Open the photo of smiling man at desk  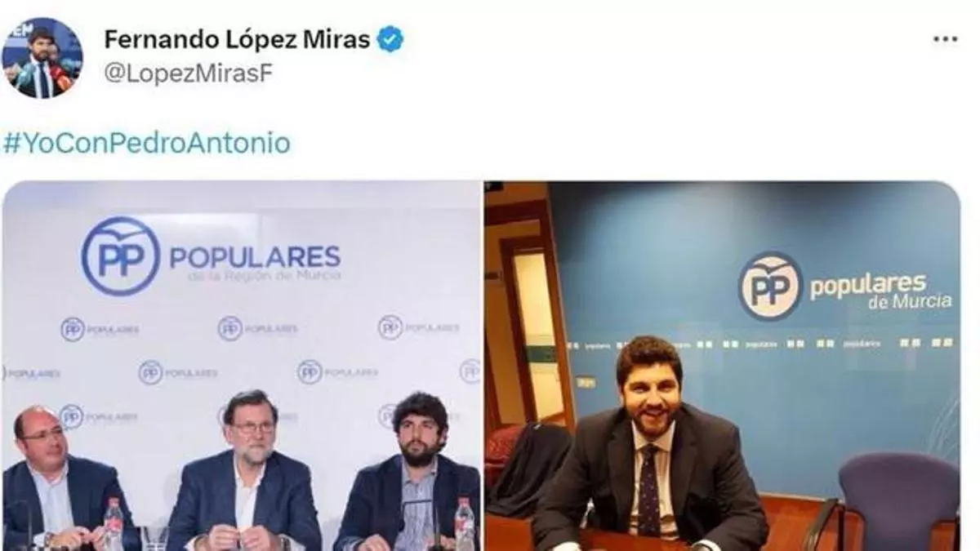[x=723, y=366]
